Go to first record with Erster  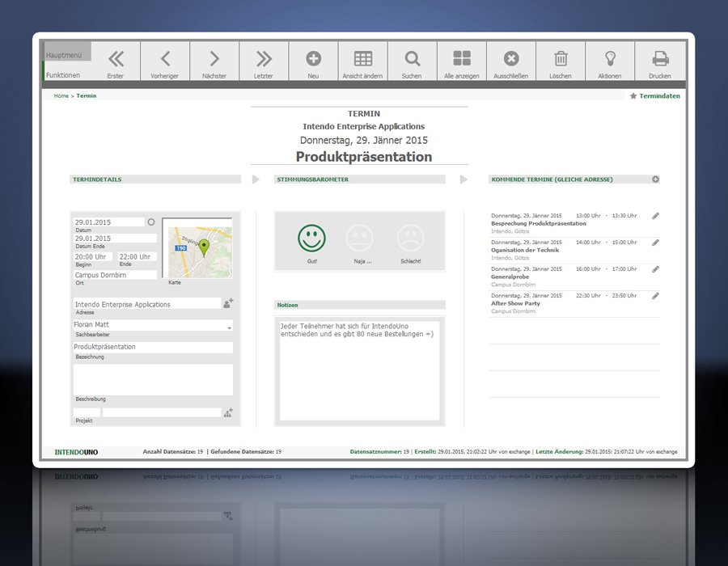(116, 61)
